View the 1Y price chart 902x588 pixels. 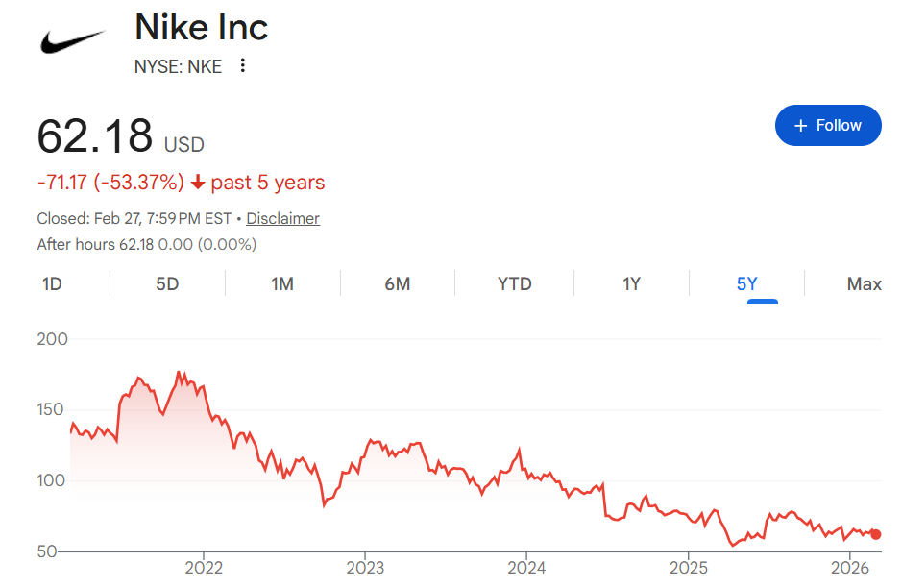coord(631,283)
